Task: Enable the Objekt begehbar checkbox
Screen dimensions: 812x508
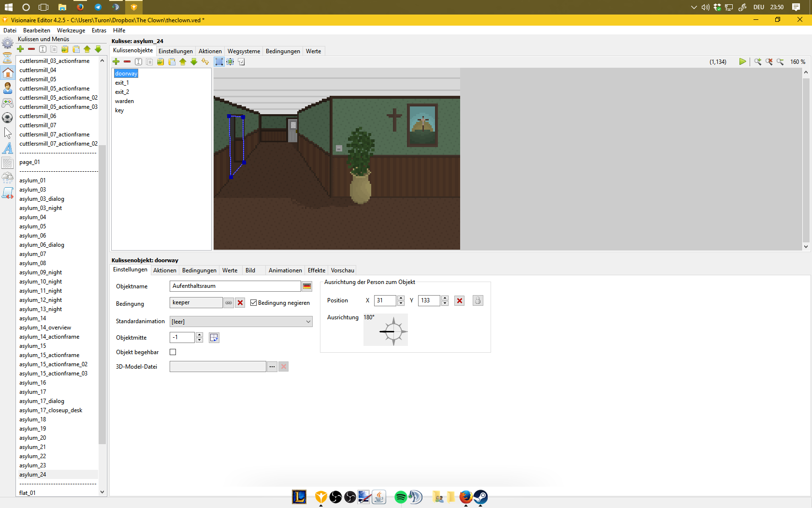Action: tap(173, 352)
